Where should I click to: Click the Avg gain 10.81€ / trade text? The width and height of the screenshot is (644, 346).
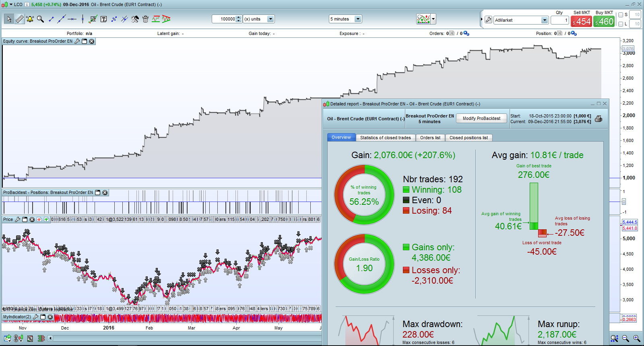point(538,155)
